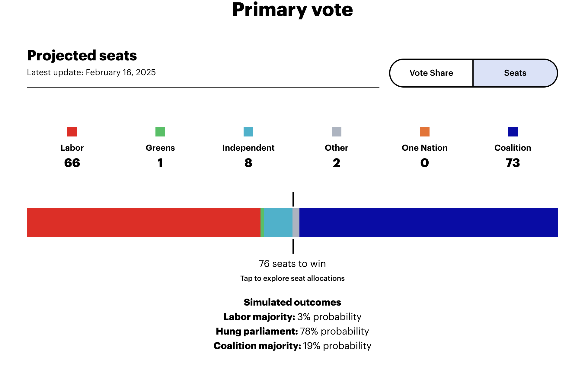This screenshot has width=588, height=372.
Task: Click the Independent legend label
Action: (x=248, y=148)
